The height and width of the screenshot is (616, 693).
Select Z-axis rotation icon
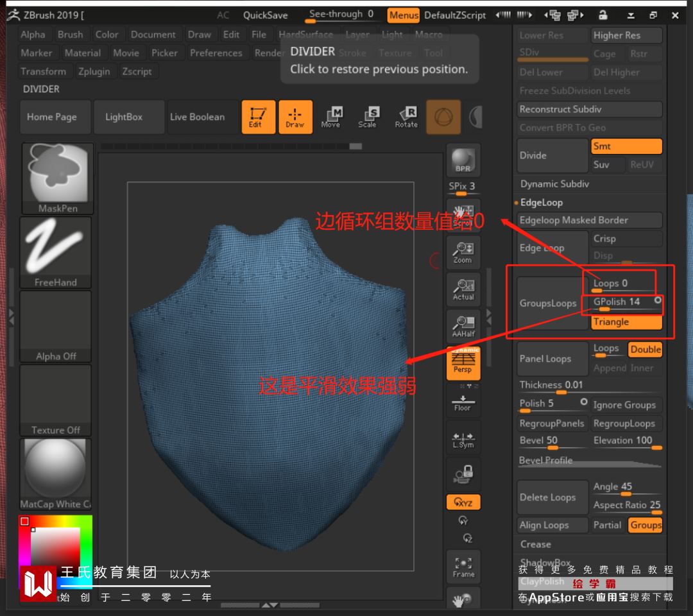(467, 538)
